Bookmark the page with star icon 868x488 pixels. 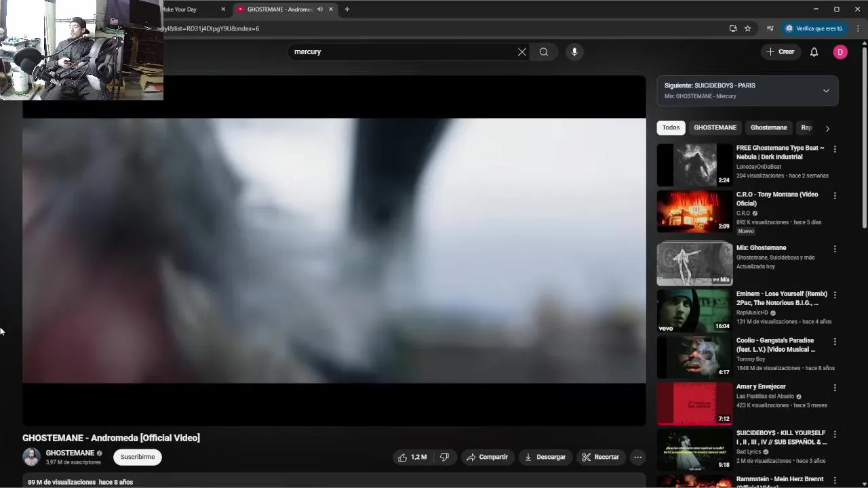click(748, 28)
